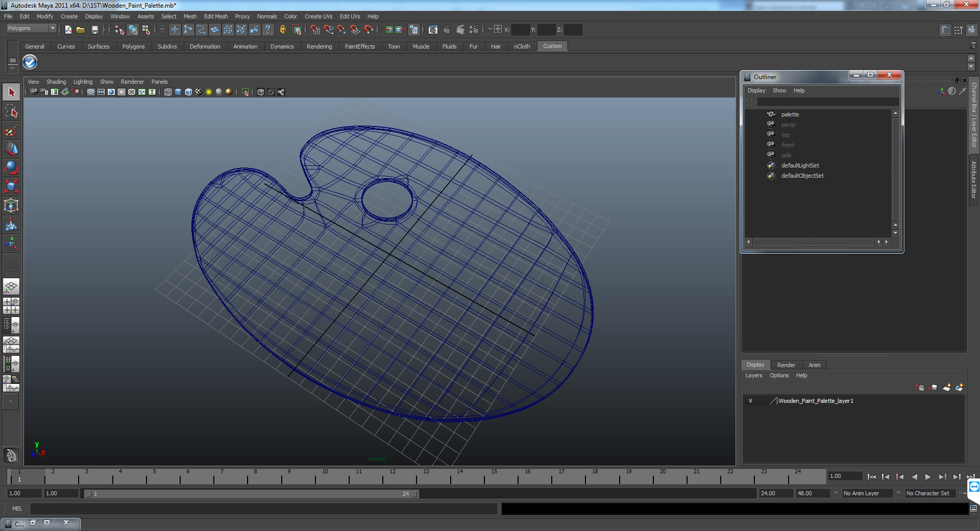Viewport: 980px width, 531px height.
Task: Click move layer down icon in Layer Editor
Action: point(934,388)
